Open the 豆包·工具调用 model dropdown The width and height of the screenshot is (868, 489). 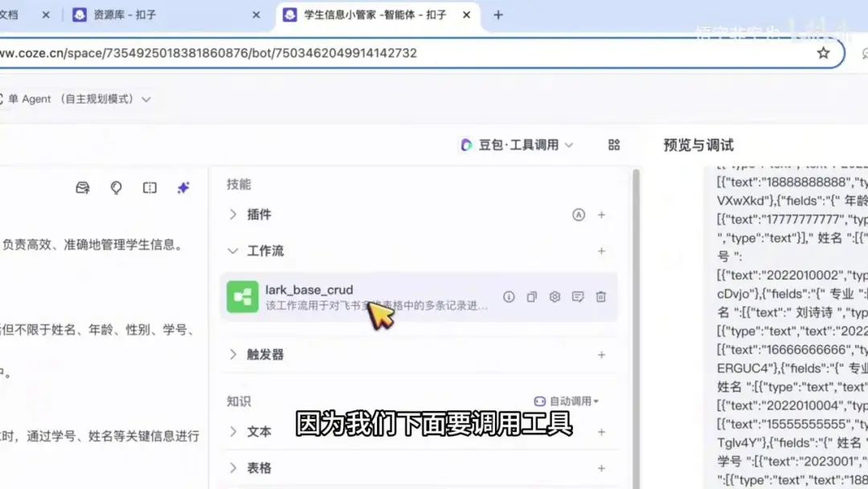pyautogui.click(x=517, y=145)
